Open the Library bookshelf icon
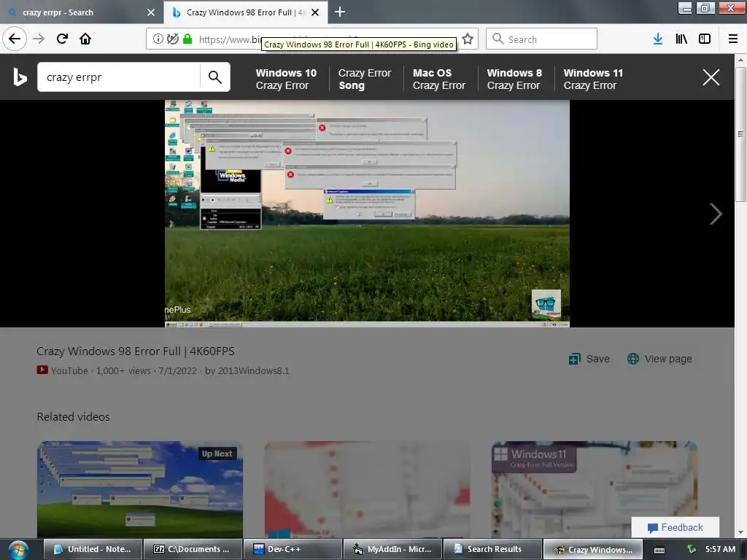This screenshot has width=747, height=560. point(681,39)
